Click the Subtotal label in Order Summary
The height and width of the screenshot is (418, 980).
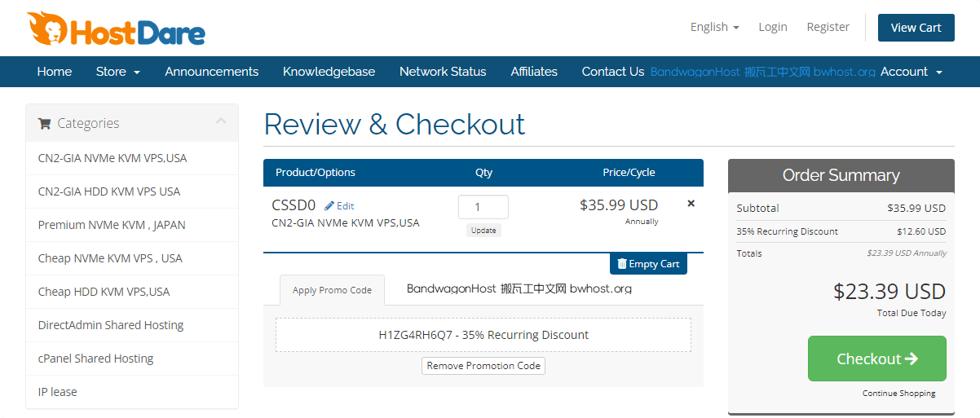[x=757, y=208]
